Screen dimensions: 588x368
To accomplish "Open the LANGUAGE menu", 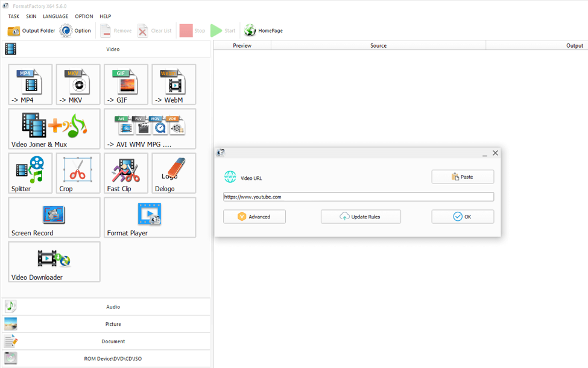I will tap(55, 16).
